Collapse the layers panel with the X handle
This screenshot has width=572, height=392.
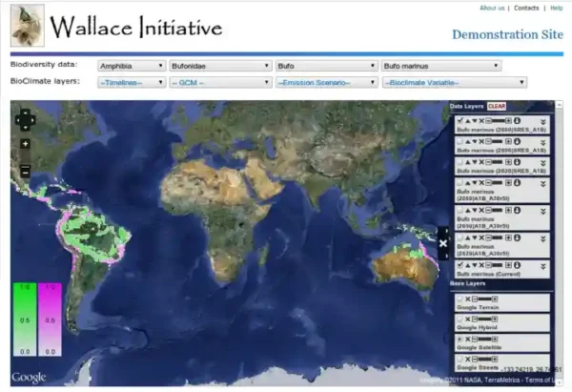[x=443, y=243]
